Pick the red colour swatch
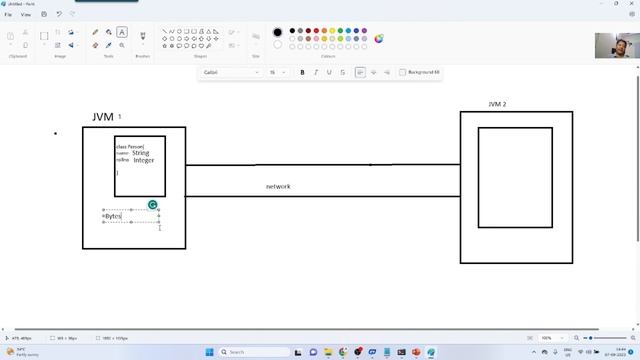640x360 pixels. pyautogui.click(x=316, y=31)
